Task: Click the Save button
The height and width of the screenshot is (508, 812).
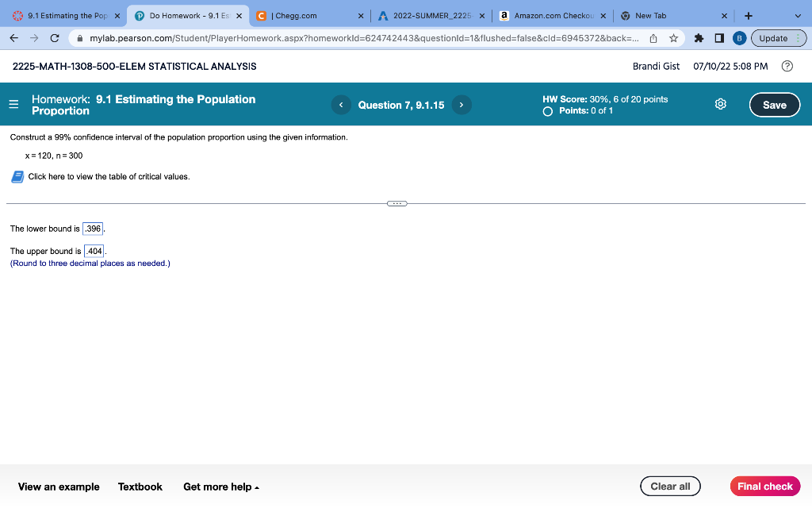Action: pos(774,105)
